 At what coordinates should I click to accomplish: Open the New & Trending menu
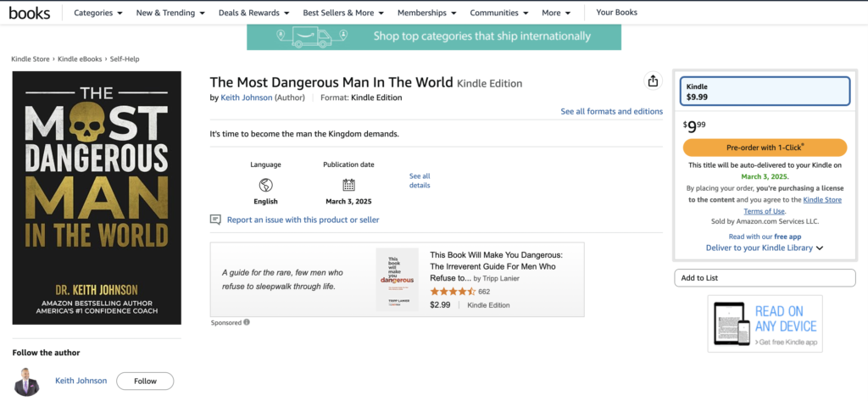pos(170,13)
